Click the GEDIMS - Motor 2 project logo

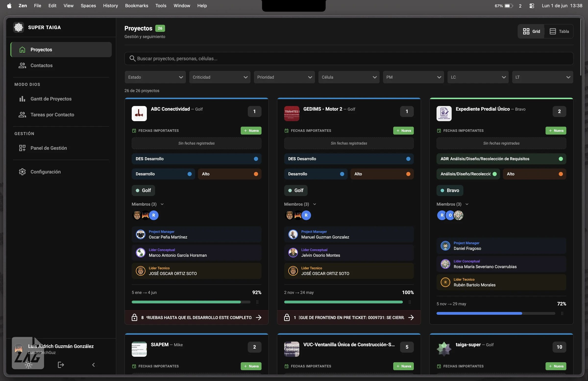[292, 114]
